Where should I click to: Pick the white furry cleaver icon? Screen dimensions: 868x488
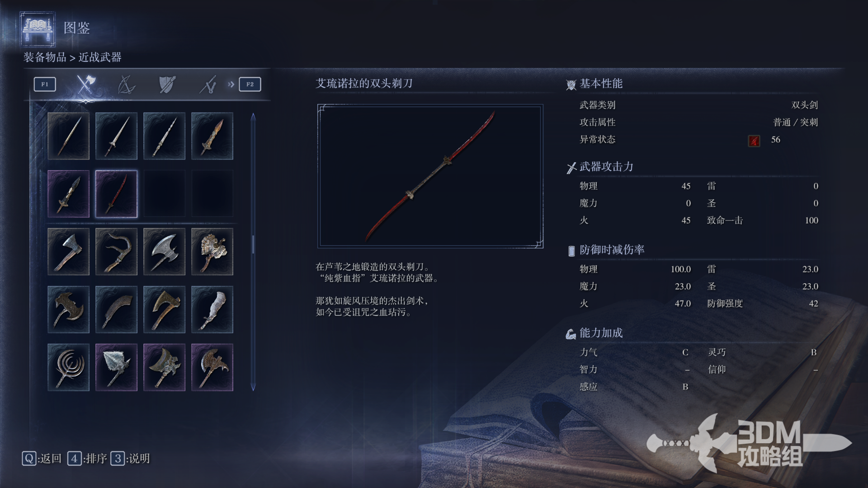212,310
